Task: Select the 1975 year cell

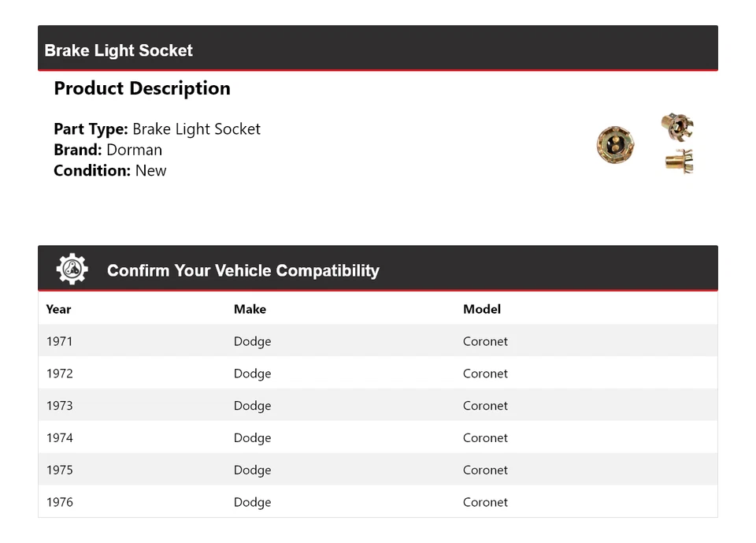Action: (60, 470)
